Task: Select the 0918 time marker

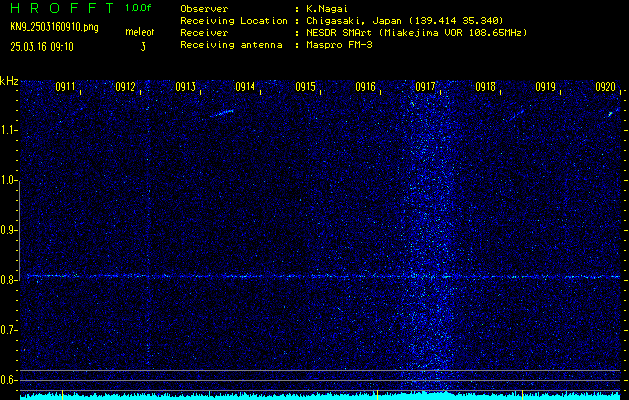Action: click(x=485, y=87)
